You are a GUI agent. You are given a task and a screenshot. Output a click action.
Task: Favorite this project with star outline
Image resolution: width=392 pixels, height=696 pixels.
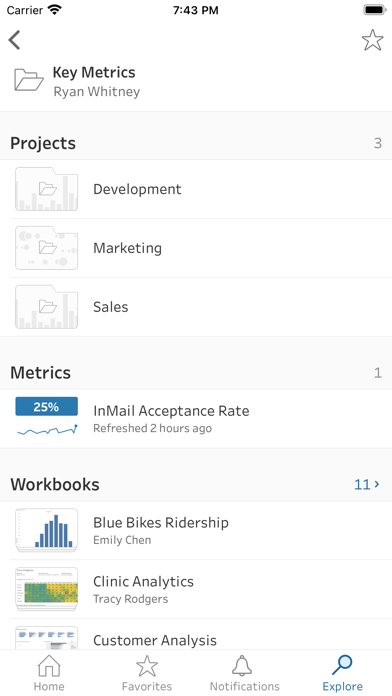point(372,40)
